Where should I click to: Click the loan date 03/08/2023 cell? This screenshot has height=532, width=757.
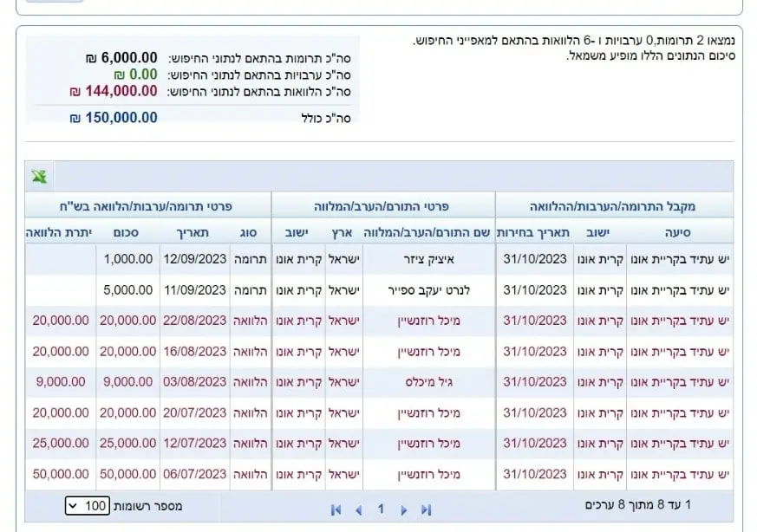(x=195, y=382)
